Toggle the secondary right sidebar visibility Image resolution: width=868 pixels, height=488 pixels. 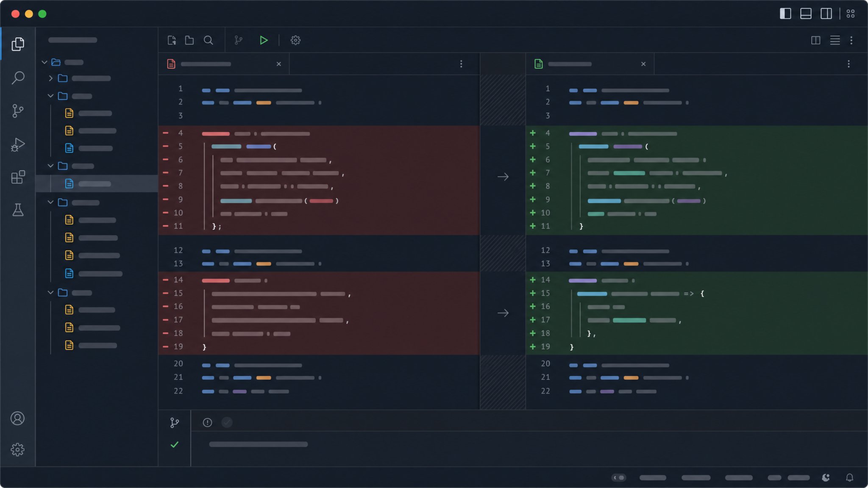826,14
